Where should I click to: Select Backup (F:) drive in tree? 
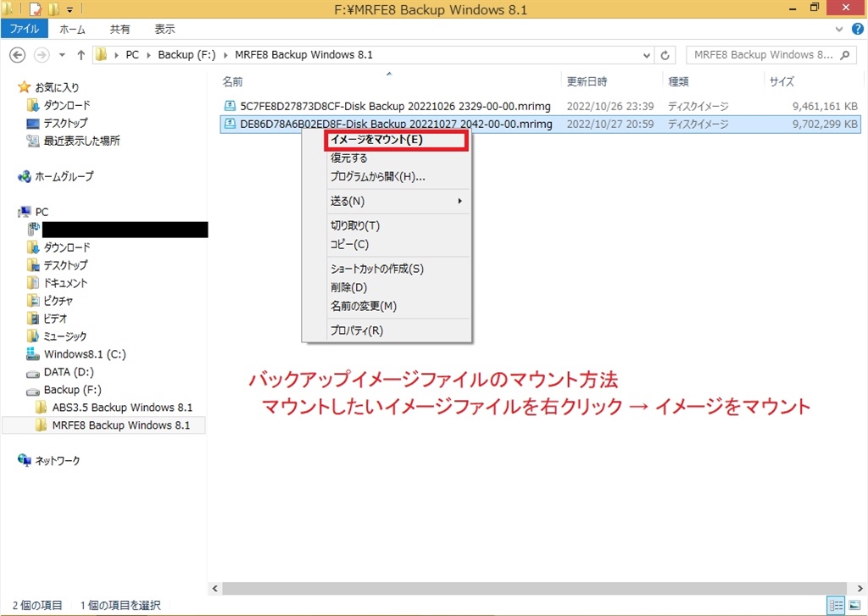click(x=73, y=390)
